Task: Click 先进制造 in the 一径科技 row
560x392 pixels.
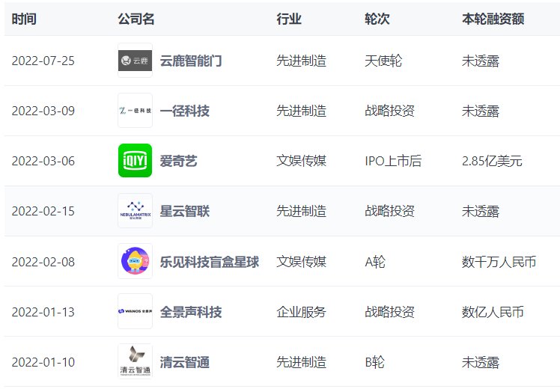Action: [x=302, y=111]
